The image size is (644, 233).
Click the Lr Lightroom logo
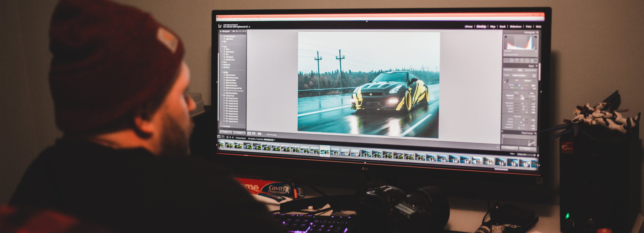(x=220, y=26)
